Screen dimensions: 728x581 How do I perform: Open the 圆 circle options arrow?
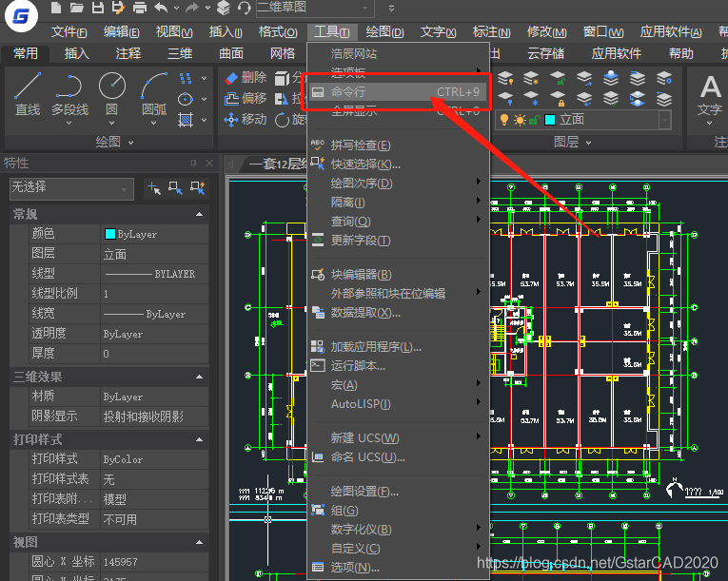(x=112, y=124)
